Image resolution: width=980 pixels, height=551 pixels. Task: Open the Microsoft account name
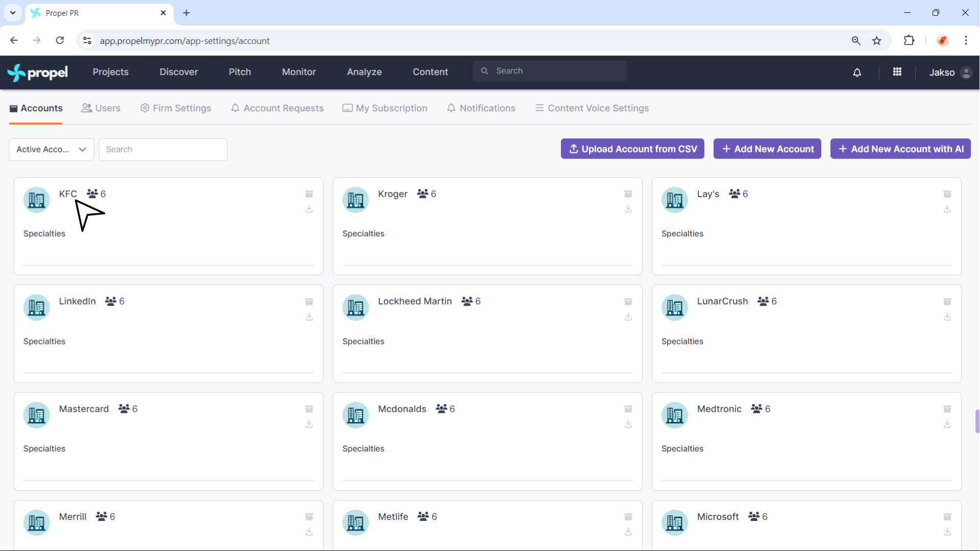click(x=718, y=516)
